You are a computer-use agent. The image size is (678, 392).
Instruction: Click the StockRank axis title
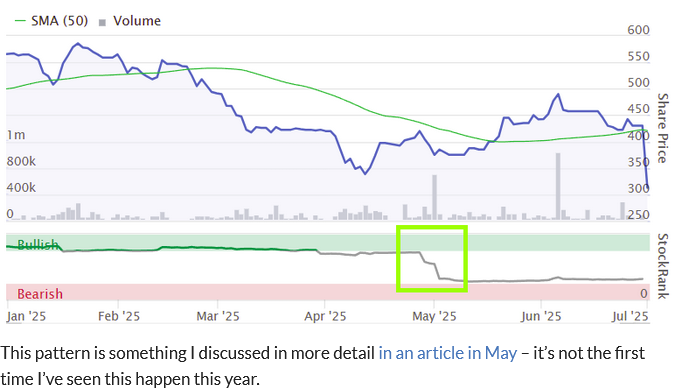pos(662,266)
